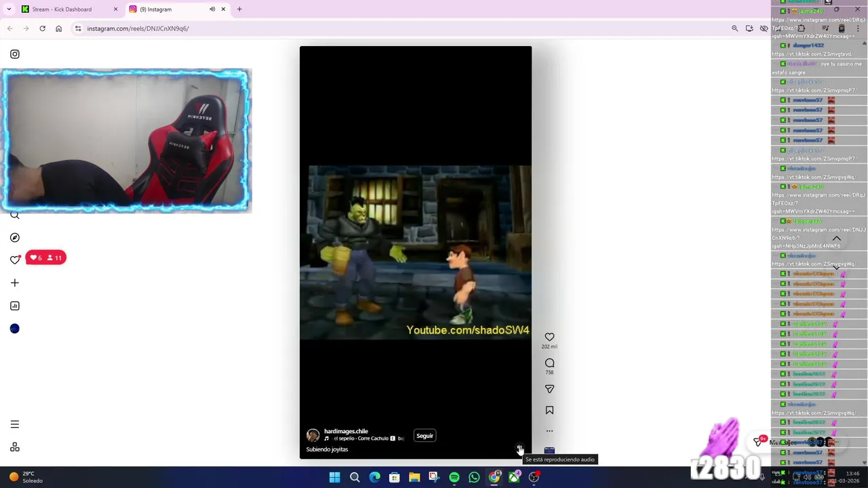
Task: Go to the next reel with down chevron
Action: point(837,268)
